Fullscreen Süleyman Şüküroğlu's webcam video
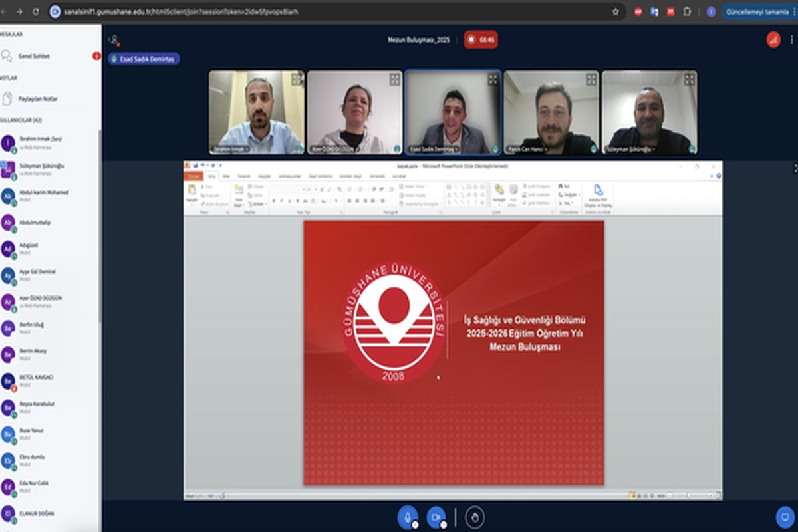Image resolution: width=798 pixels, height=532 pixels. point(690,79)
